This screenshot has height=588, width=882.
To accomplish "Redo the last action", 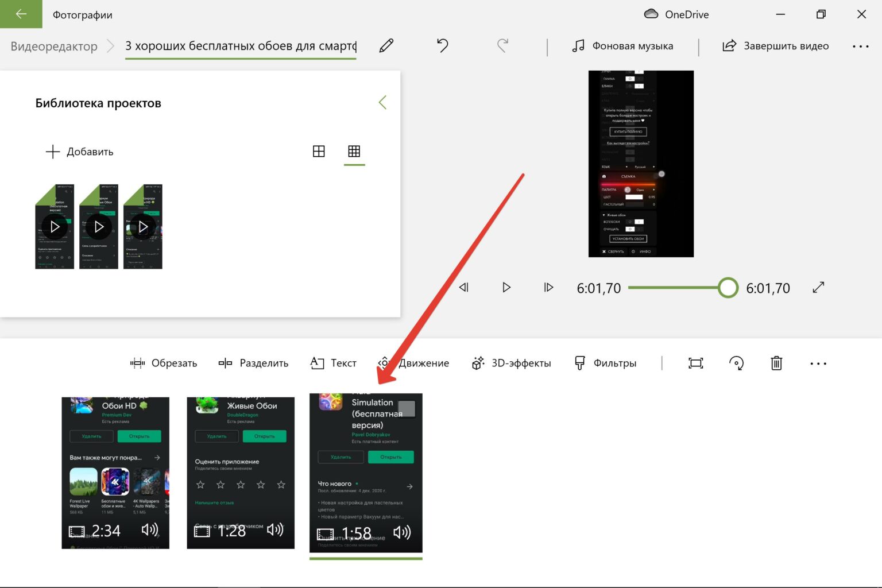I will 502,45.
